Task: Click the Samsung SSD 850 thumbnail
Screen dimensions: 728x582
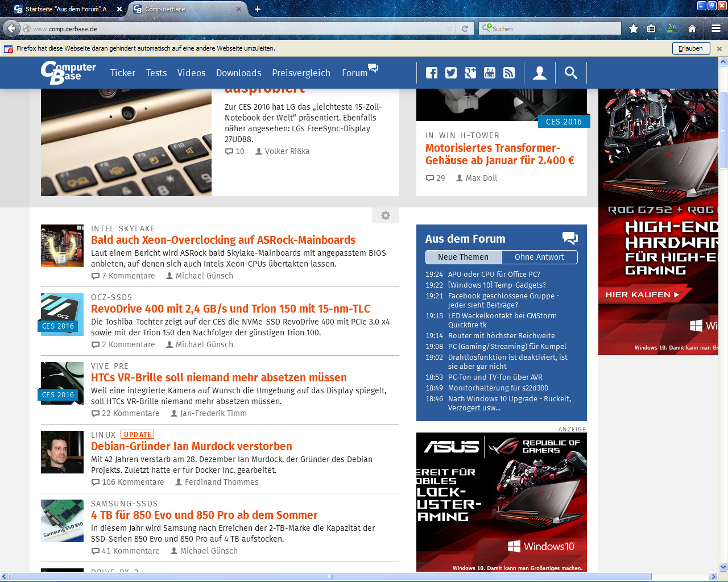Action: point(62,521)
